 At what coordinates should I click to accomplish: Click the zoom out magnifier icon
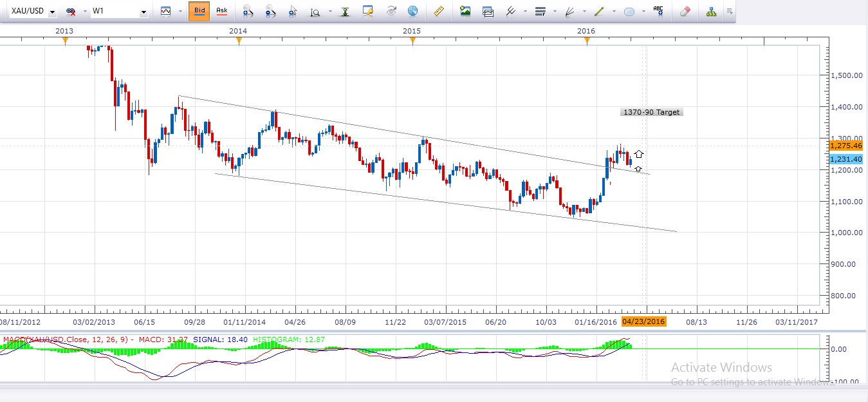[x=270, y=12]
